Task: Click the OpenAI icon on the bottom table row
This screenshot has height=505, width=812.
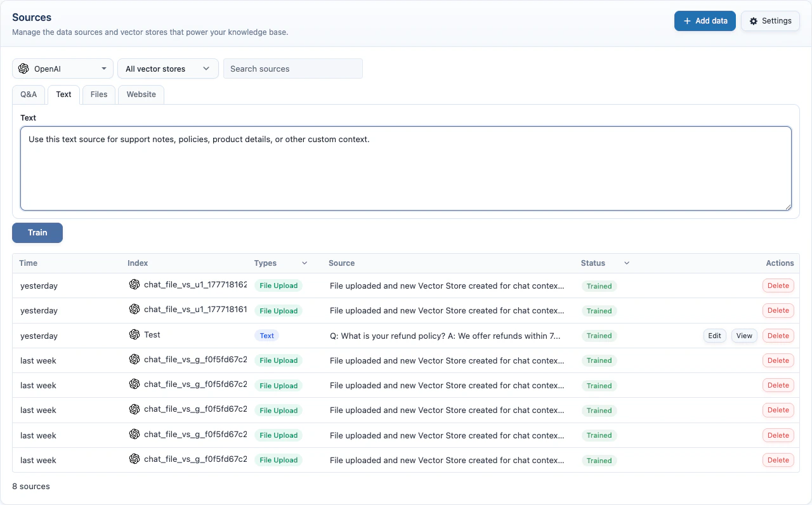Action: tap(134, 459)
